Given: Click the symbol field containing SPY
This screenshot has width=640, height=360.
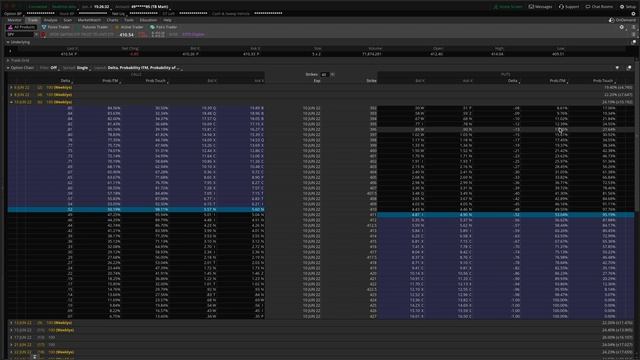Looking at the screenshot, I should pyautogui.click(x=20, y=35).
